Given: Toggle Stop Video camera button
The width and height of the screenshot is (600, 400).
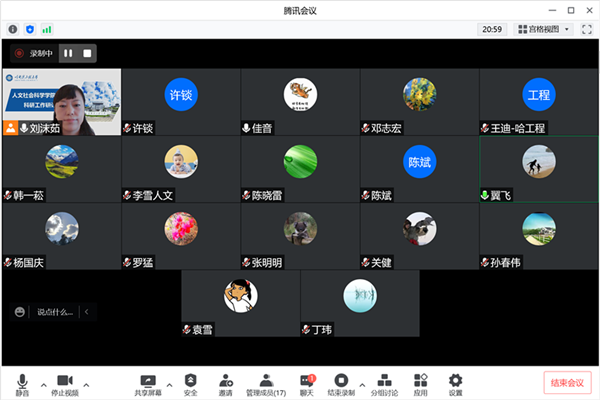Looking at the screenshot, I should 65,385.
